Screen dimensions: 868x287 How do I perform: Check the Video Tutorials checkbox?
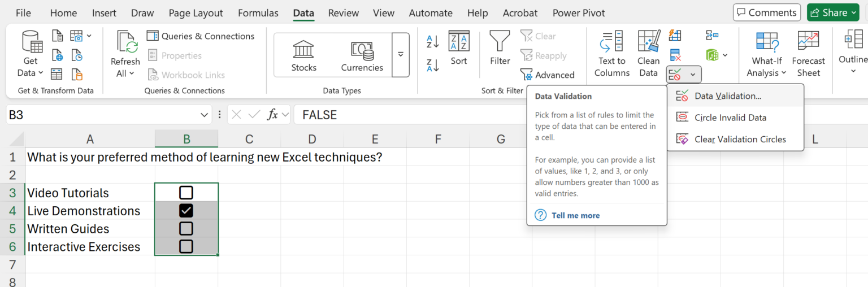[x=186, y=193]
